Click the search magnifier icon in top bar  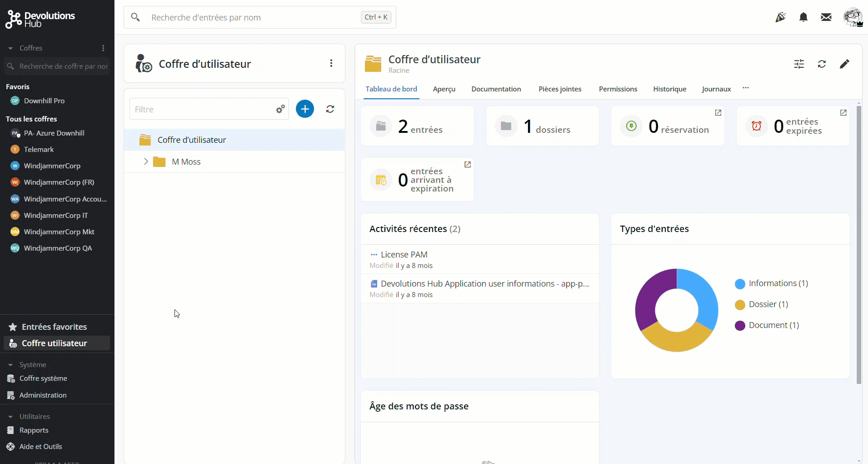135,17
